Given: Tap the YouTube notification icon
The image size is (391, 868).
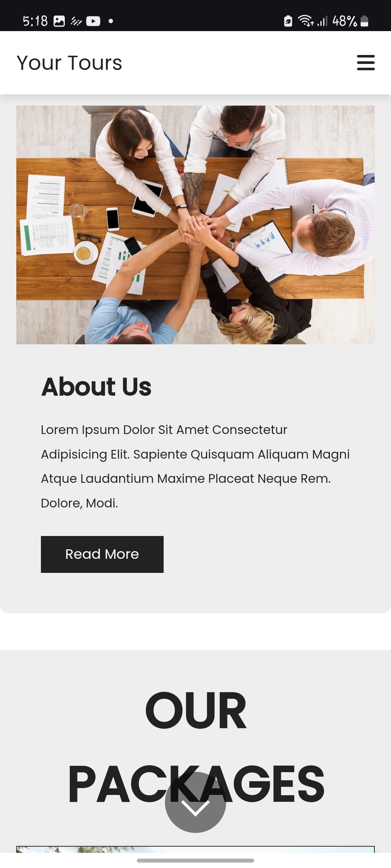Looking at the screenshot, I should [x=93, y=21].
